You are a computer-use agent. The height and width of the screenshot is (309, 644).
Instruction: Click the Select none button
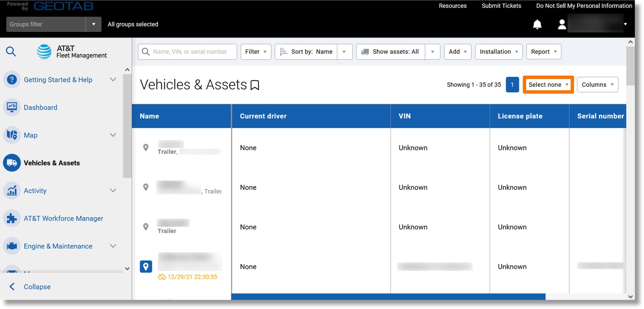click(x=548, y=84)
